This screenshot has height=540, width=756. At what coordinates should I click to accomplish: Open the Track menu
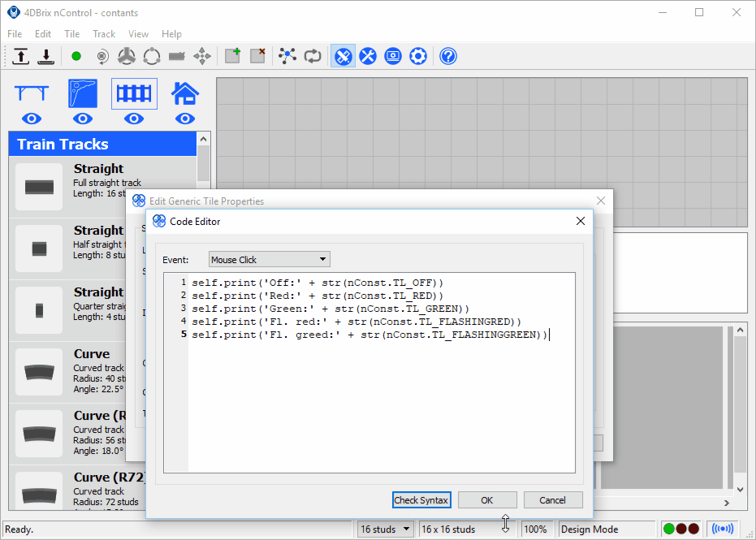[x=104, y=34]
